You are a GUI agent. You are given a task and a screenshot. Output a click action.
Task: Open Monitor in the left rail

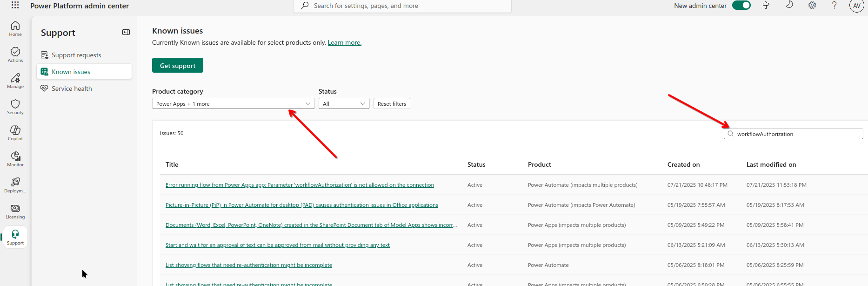click(x=15, y=159)
